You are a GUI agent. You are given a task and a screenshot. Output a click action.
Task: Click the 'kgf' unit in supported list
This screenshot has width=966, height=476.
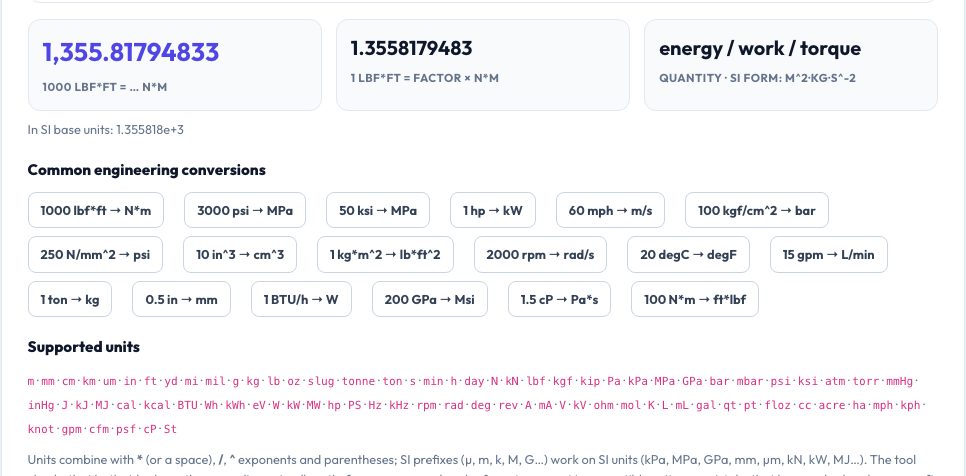(x=562, y=381)
